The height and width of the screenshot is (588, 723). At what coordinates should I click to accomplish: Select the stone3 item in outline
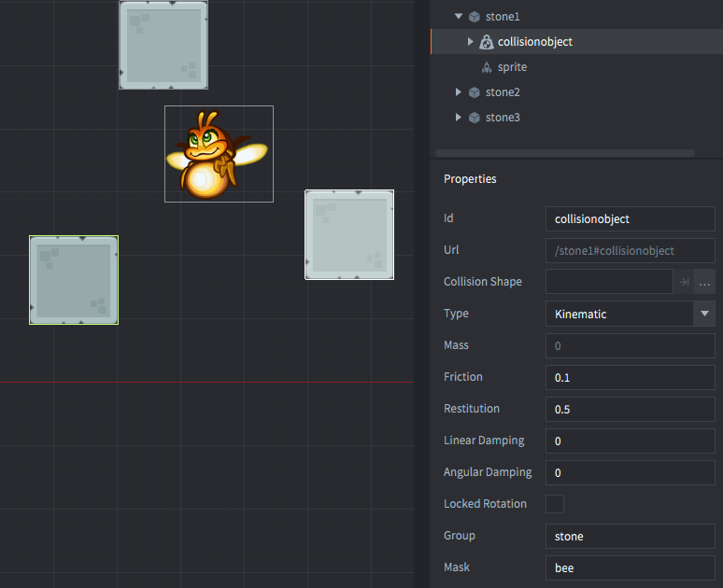(x=503, y=118)
